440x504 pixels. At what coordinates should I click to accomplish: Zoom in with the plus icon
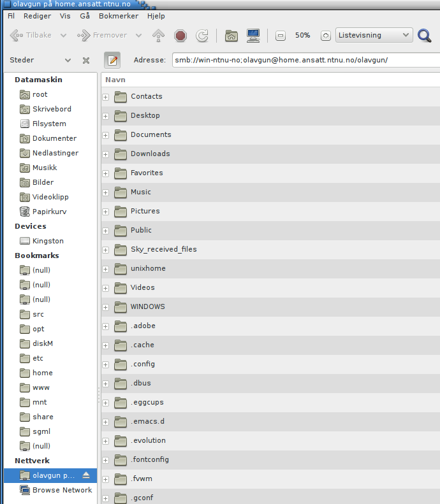tap(325, 35)
